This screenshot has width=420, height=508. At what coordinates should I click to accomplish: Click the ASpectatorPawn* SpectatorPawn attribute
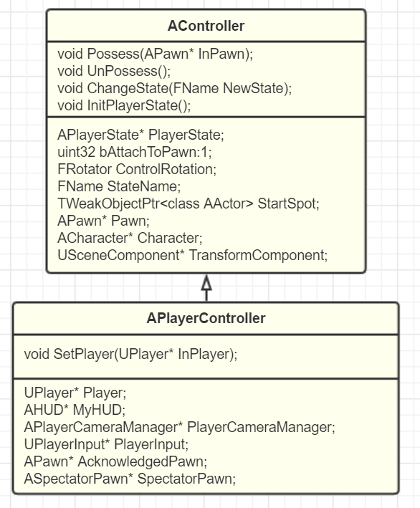click(x=130, y=479)
